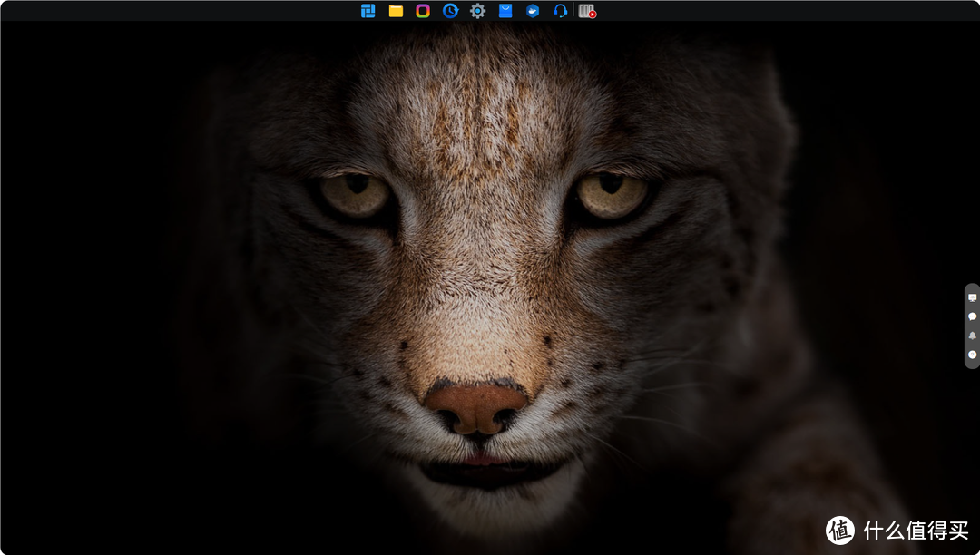980x555 pixels.
Task: Open help using the question mark icon
Action: 972,355
